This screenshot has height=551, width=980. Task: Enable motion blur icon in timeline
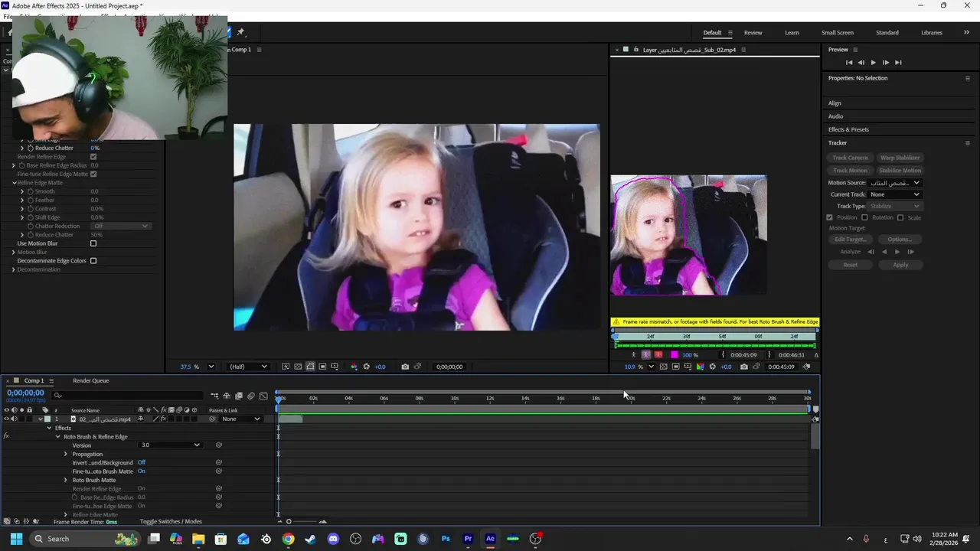251,396
